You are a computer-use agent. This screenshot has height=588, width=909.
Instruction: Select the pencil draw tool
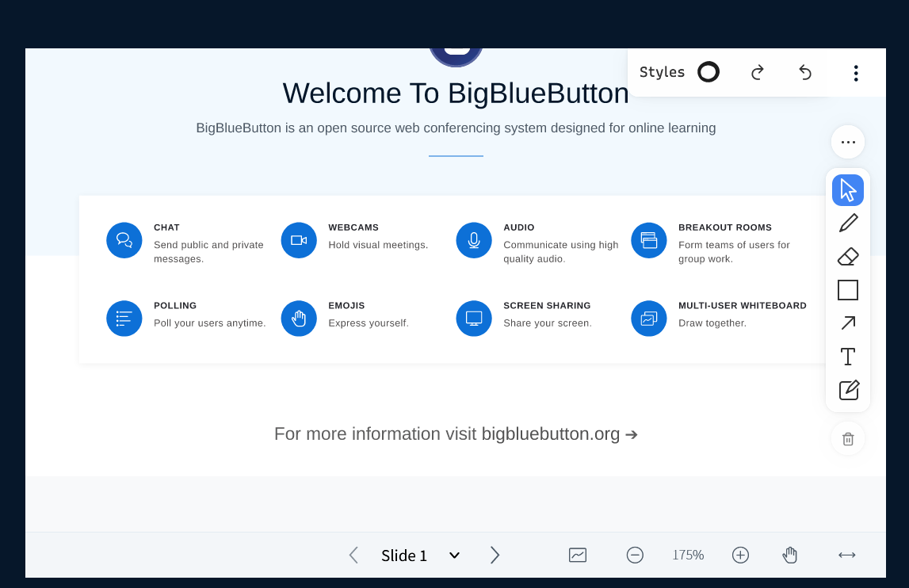coord(847,223)
